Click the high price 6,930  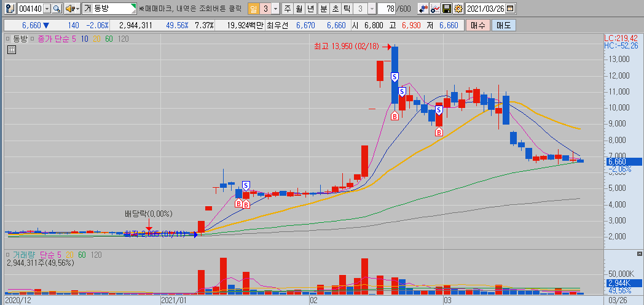click(x=410, y=25)
